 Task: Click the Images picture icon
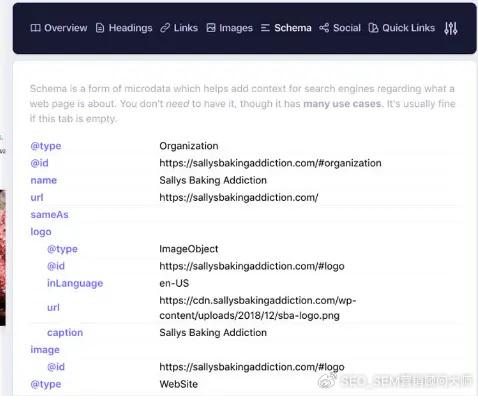211,28
